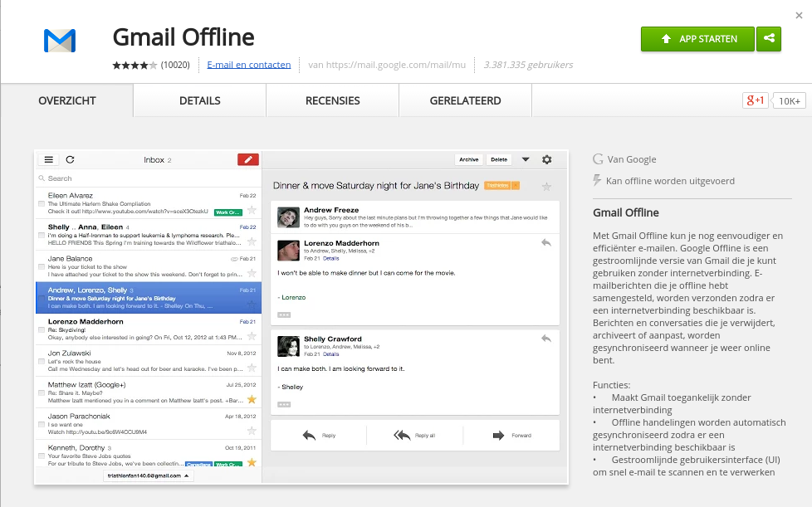Star the Jon Zulawski email

tap(252, 368)
